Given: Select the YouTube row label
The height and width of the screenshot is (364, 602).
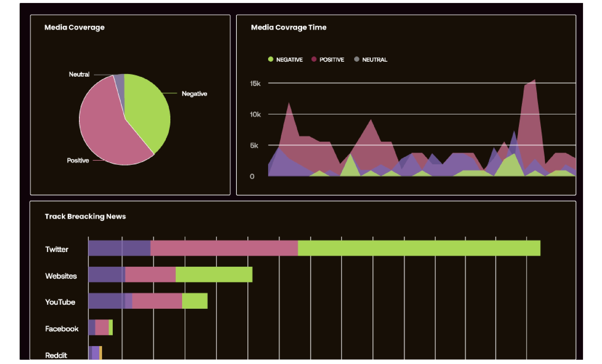Looking at the screenshot, I should 60,302.
